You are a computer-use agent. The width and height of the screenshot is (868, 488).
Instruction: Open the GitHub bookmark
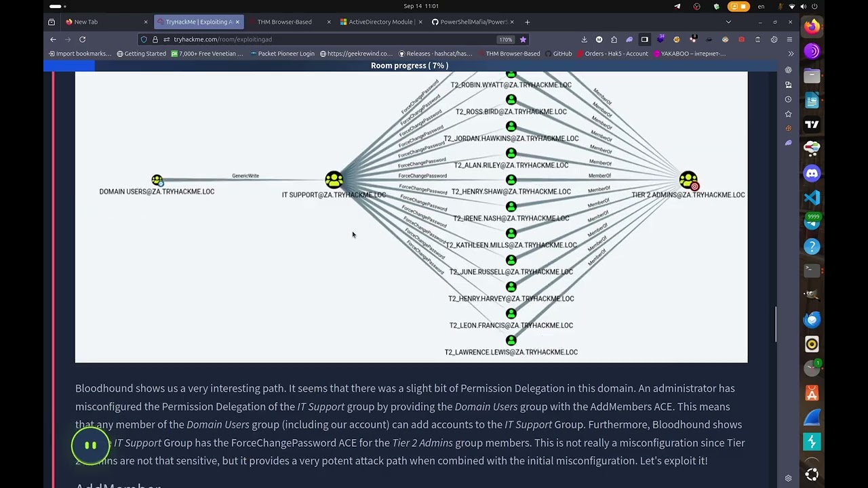click(x=558, y=54)
